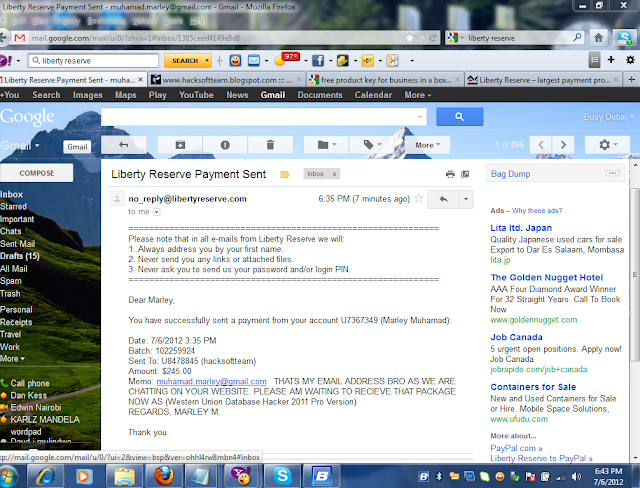Open Gmail settings gear menu
The height and width of the screenshot is (488, 640).
pos(607,145)
